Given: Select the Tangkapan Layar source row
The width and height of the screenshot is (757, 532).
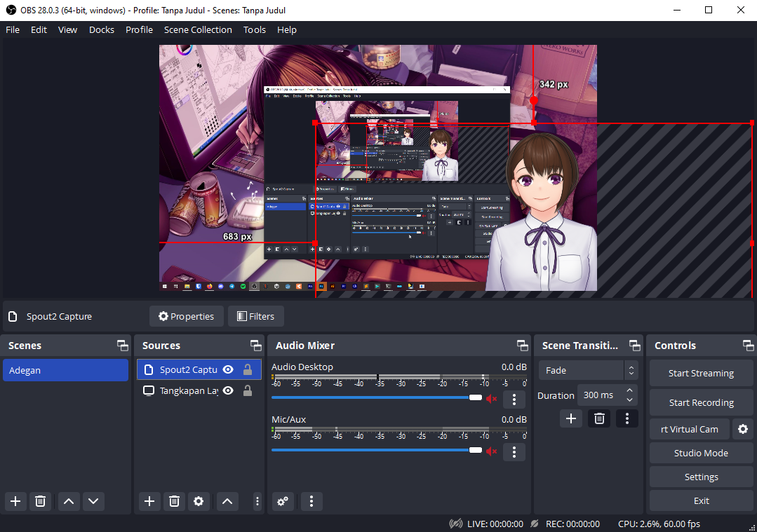Looking at the screenshot, I should click(199, 390).
